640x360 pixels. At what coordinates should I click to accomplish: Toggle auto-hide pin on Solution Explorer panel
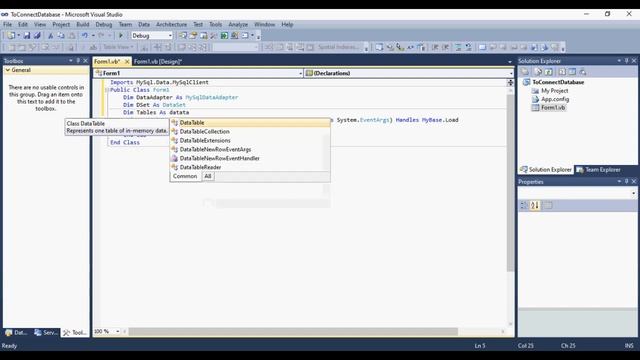[627, 61]
